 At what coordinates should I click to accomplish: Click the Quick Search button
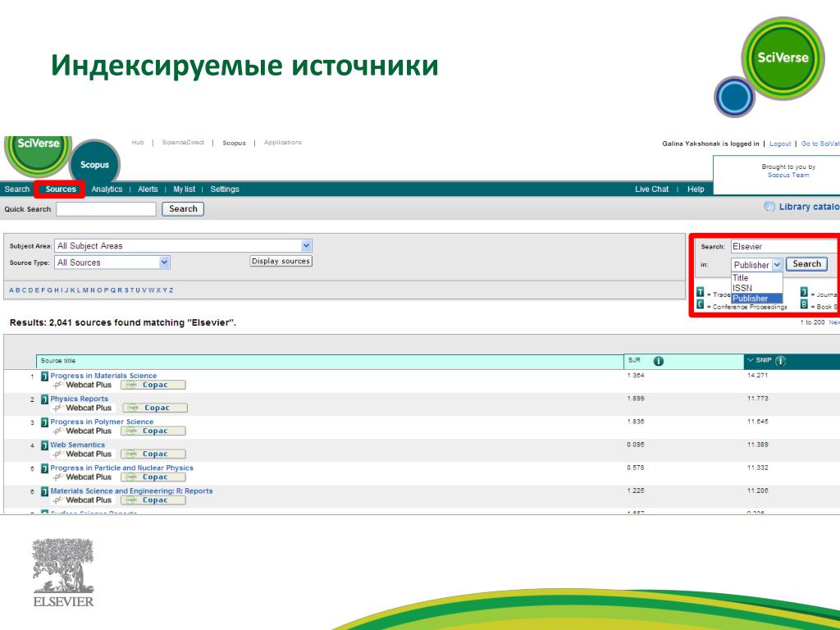pos(183,209)
